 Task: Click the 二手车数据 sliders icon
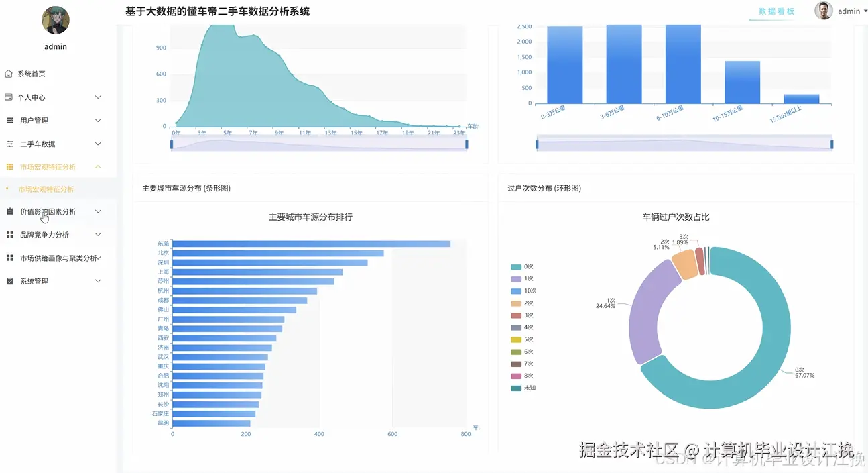click(9, 144)
